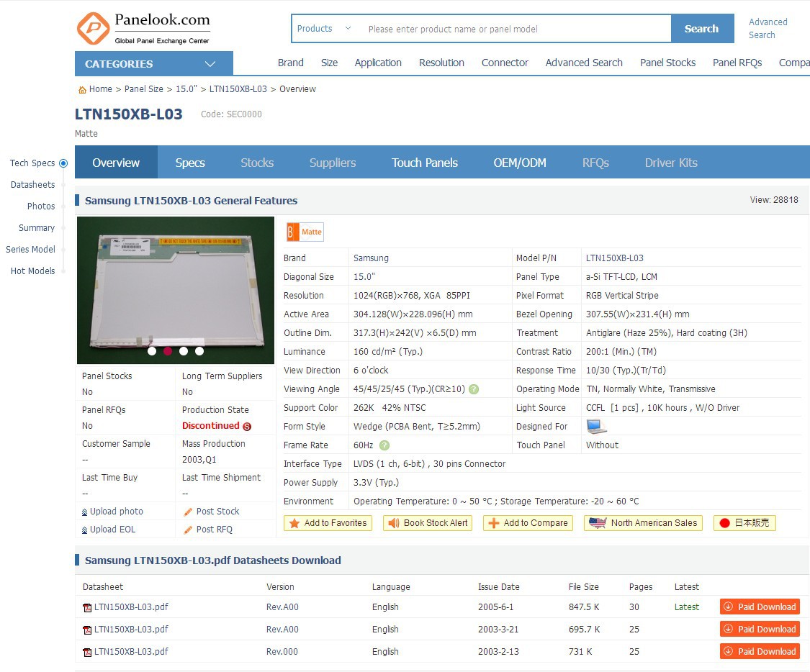This screenshot has height=672, width=810.
Task: Open the Connector nav menu
Action: [505, 63]
